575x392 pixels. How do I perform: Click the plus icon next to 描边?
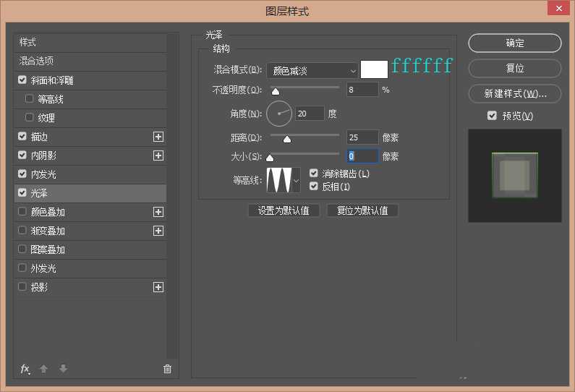158,137
